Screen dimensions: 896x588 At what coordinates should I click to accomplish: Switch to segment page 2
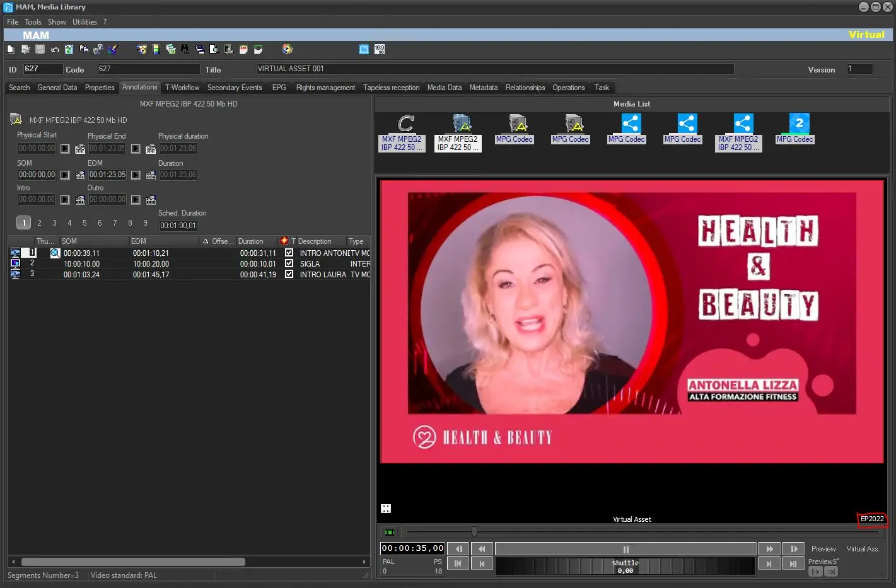pos(39,222)
